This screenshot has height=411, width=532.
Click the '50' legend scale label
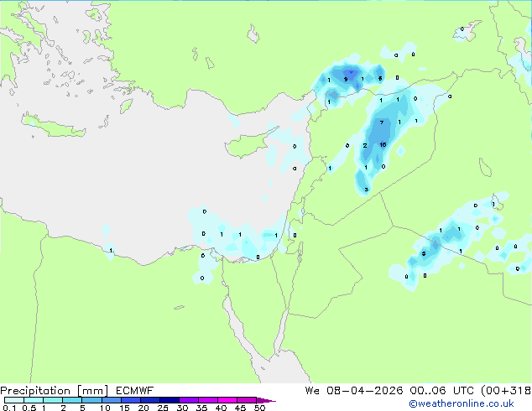tap(259, 408)
